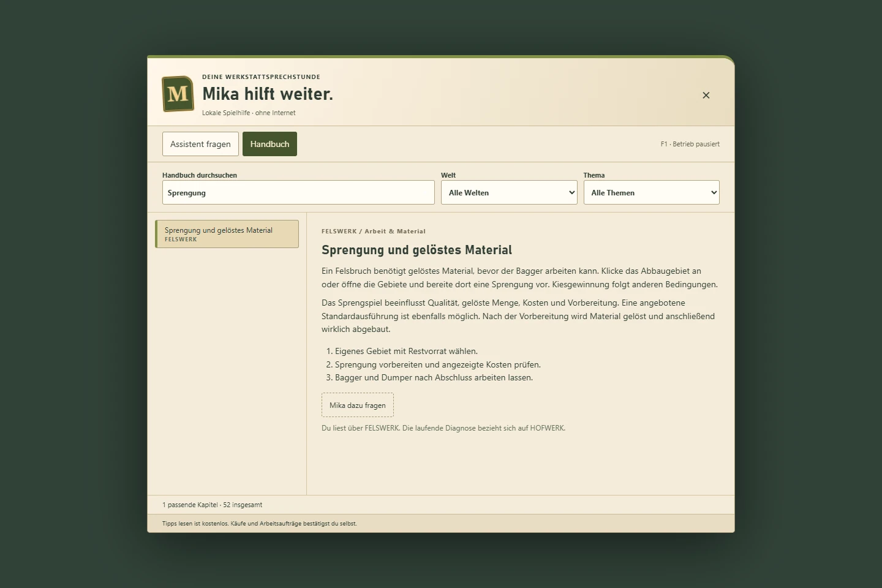
Task: Select the Handbuch tab
Action: 269,144
